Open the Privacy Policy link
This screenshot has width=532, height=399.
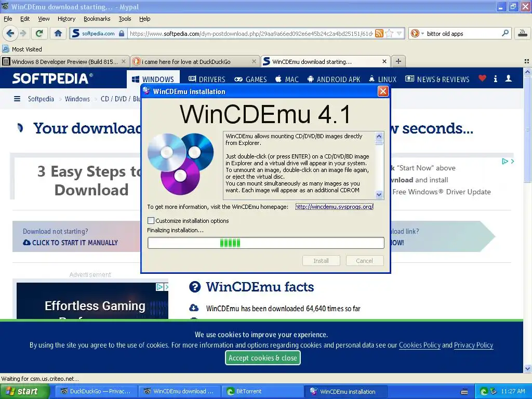[473, 345]
